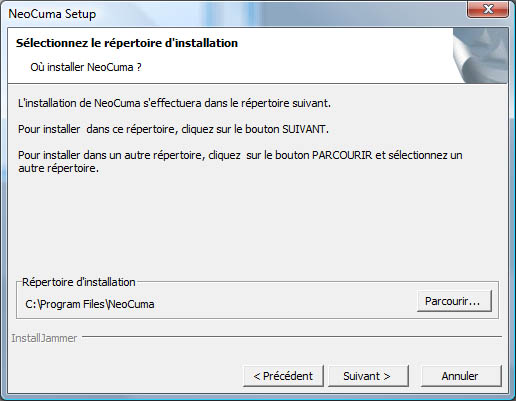516x401 pixels.
Task: Click the NeoCuma Setup title bar
Action: pyautogui.click(x=233, y=14)
